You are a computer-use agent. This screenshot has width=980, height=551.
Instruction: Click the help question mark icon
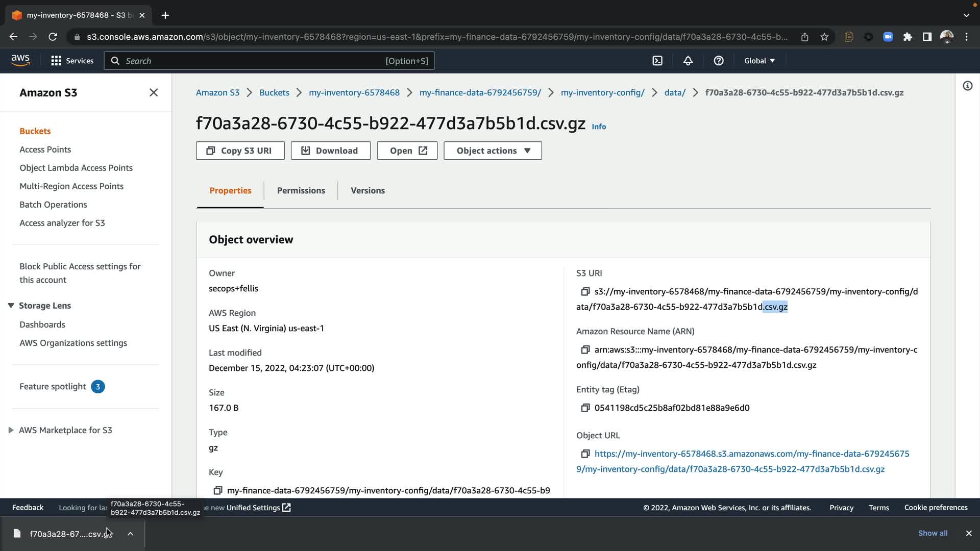click(719, 61)
